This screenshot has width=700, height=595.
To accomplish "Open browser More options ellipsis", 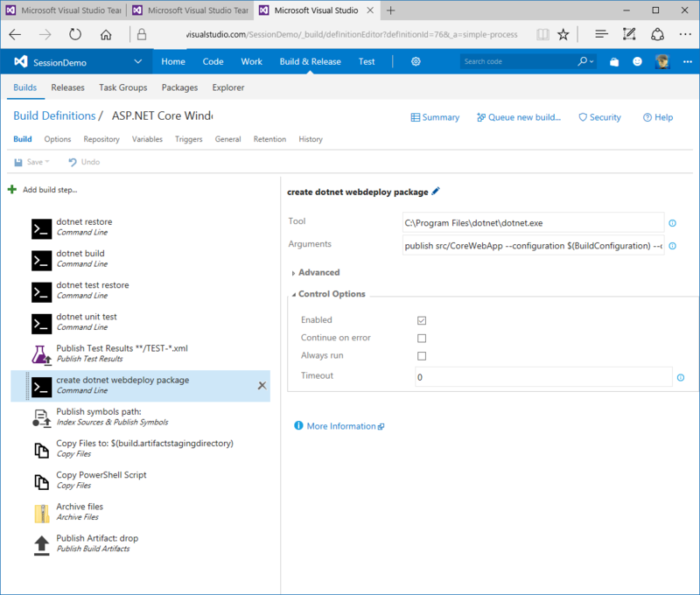I will [685, 34].
